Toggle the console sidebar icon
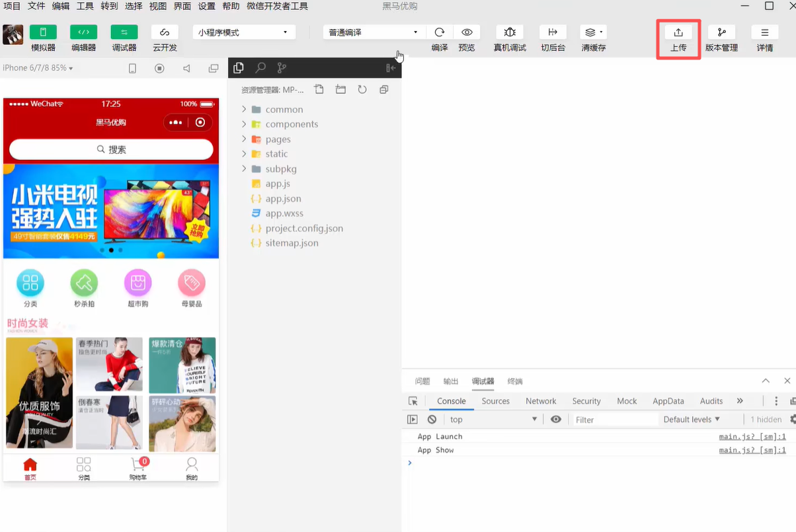 413,420
